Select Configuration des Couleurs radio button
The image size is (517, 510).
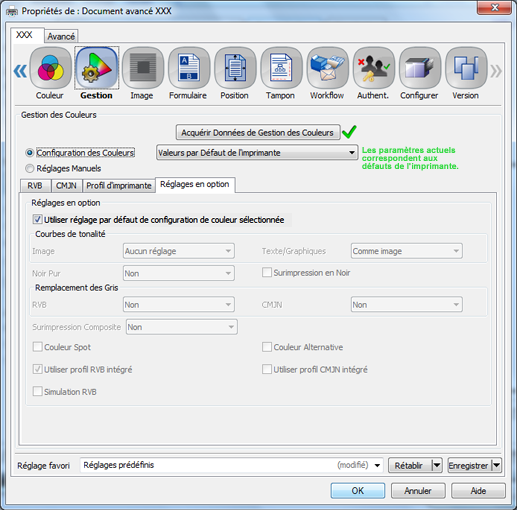pos(30,153)
